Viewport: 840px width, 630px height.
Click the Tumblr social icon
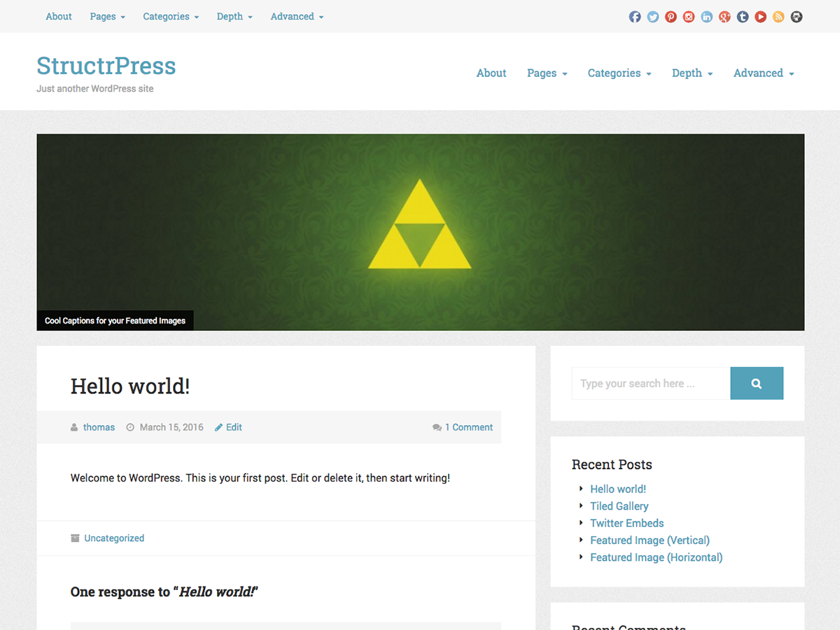(x=743, y=17)
